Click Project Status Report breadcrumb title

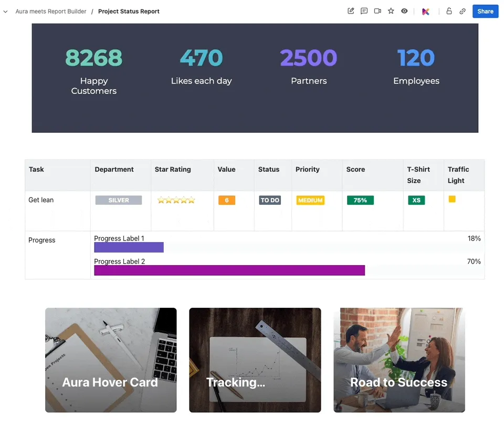tap(129, 12)
